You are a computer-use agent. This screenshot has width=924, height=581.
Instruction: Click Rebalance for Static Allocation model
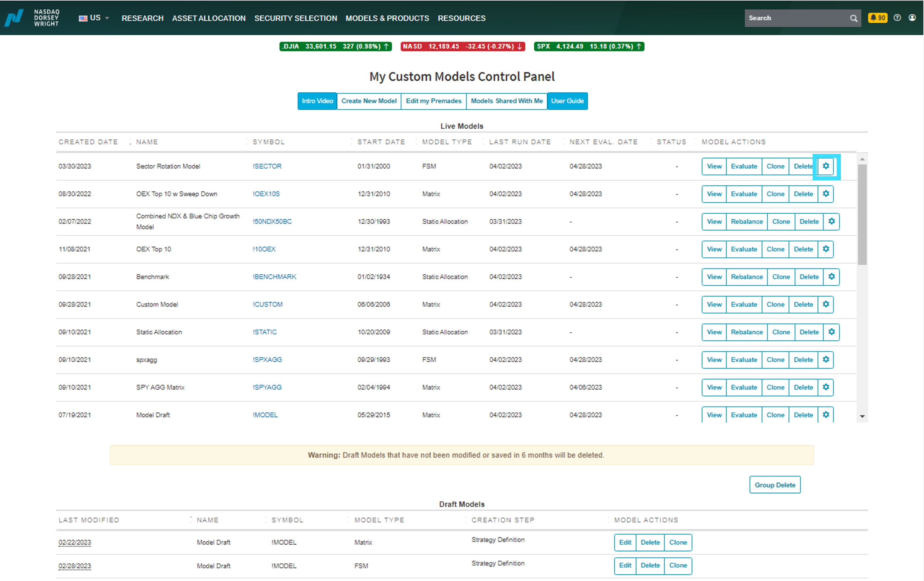(747, 332)
